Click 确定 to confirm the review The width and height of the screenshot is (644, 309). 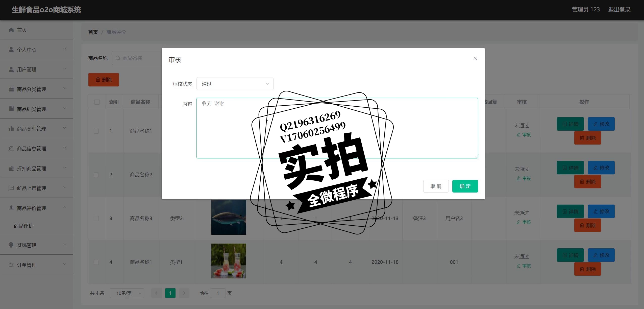click(465, 186)
